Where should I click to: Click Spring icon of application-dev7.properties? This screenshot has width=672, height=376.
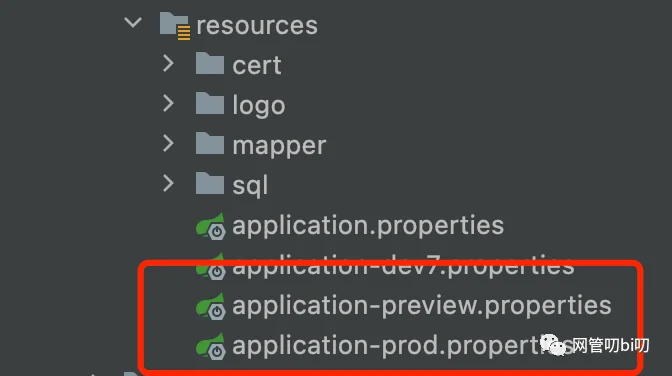(x=211, y=266)
